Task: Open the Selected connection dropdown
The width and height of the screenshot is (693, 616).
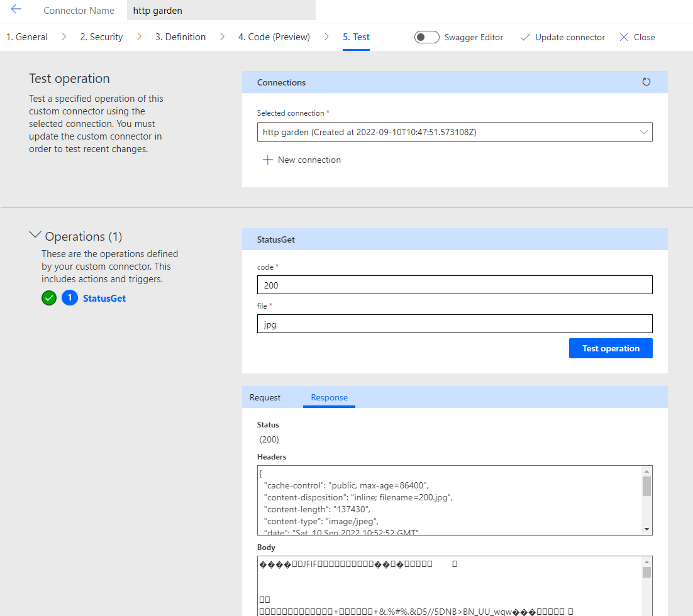Action: pos(454,132)
